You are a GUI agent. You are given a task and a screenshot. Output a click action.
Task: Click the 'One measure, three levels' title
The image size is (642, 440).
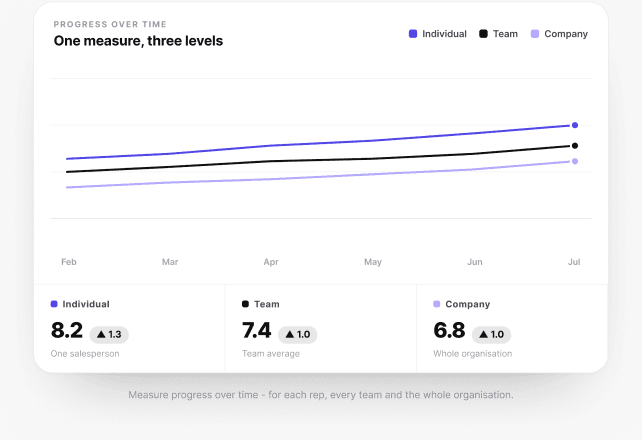click(138, 41)
